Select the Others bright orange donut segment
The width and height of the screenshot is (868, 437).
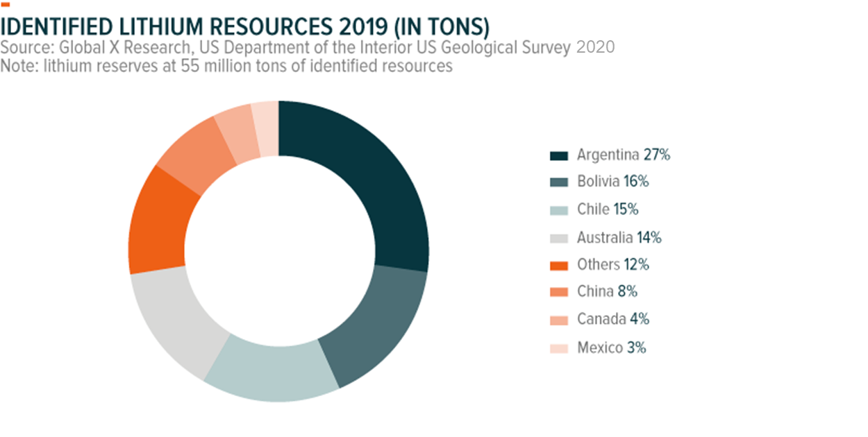tap(158, 222)
